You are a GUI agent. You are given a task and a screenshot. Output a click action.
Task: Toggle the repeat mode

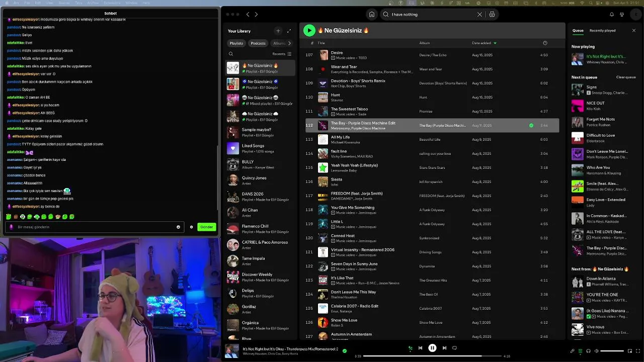[454, 348]
